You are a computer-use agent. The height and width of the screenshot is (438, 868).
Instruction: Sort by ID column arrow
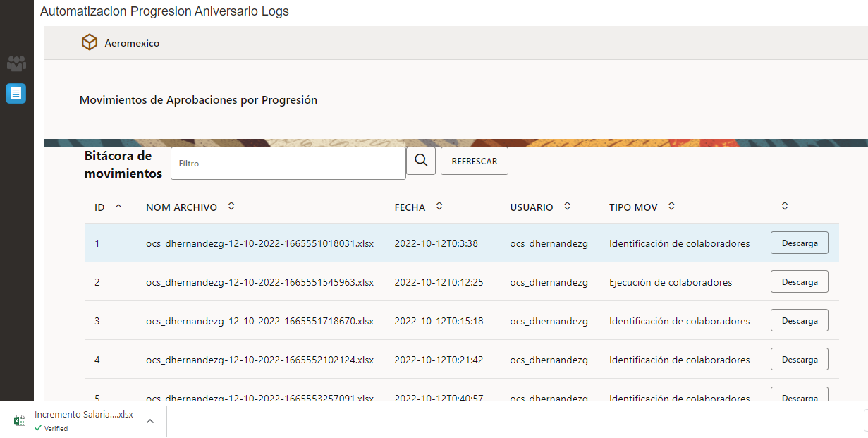pyautogui.click(x=118, y=207)
